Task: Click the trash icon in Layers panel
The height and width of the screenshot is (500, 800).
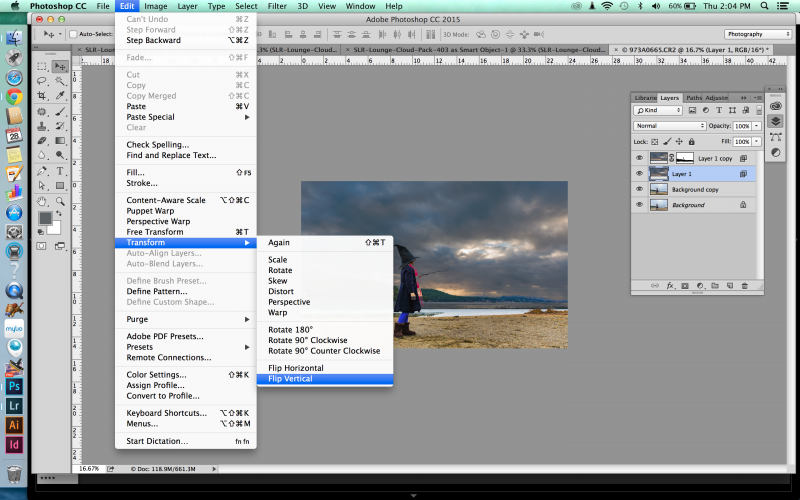Action: click(x=744, y=286)
